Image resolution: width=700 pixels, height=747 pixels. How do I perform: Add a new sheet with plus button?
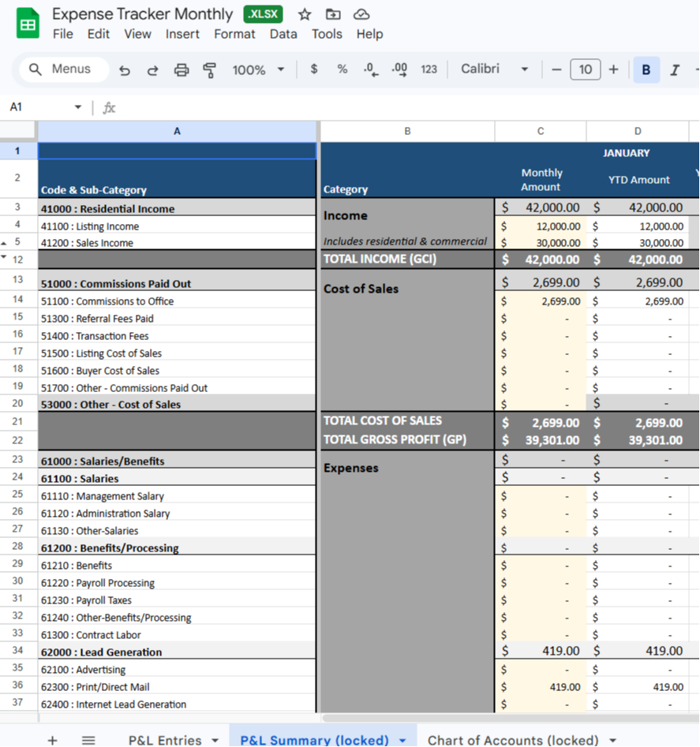52,740
